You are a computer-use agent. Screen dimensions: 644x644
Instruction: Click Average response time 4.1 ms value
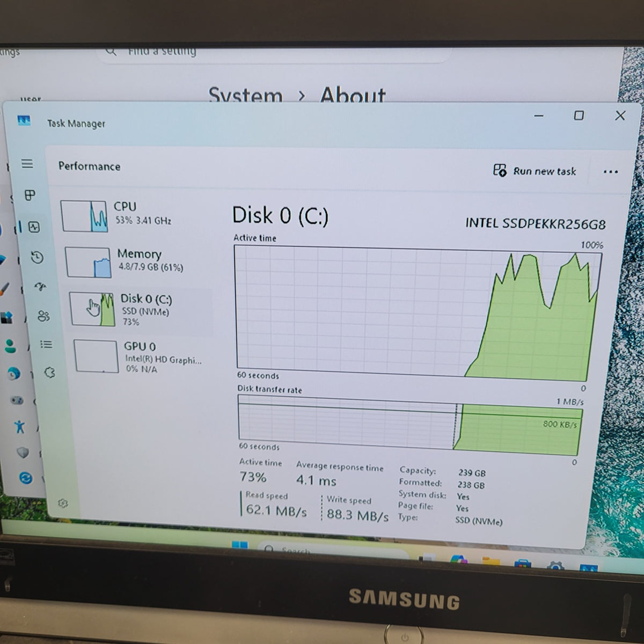pos(316,480)
